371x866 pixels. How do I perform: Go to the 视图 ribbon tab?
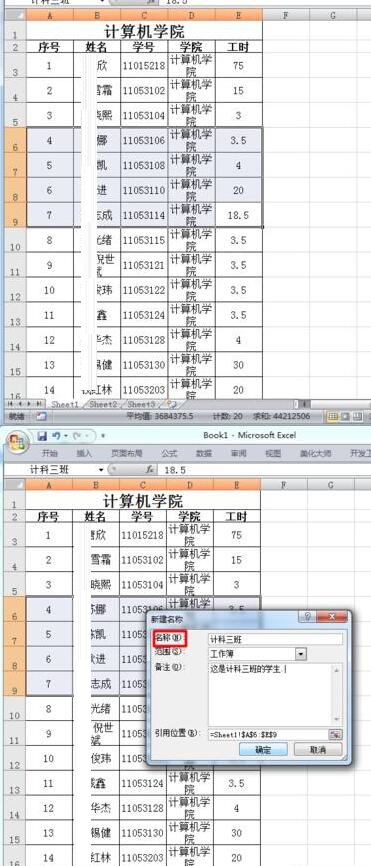[x=273, y=454]
